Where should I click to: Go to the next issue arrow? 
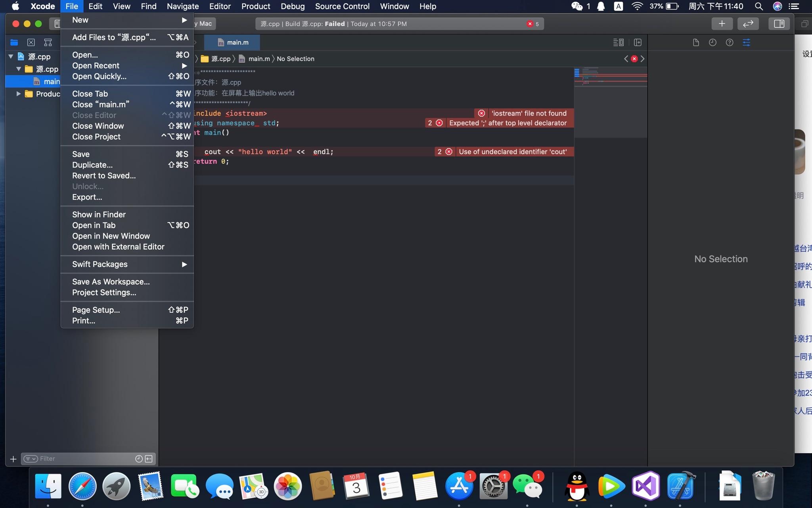point(643,59)
